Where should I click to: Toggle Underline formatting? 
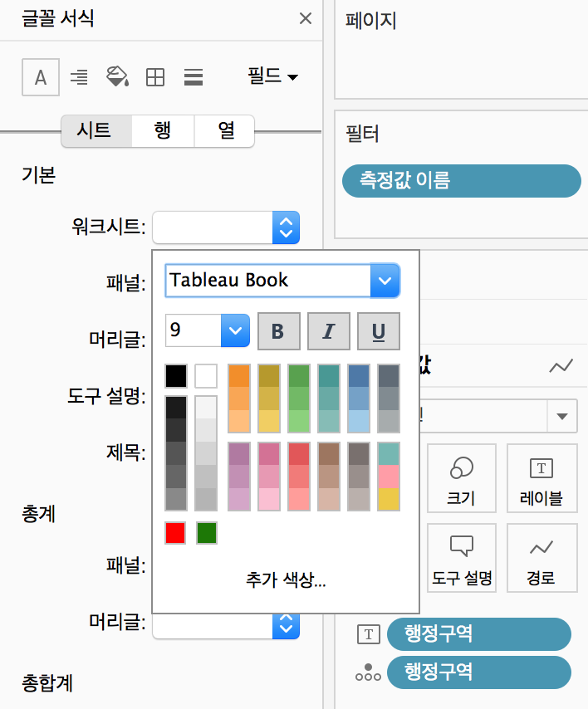pos(379,331)
